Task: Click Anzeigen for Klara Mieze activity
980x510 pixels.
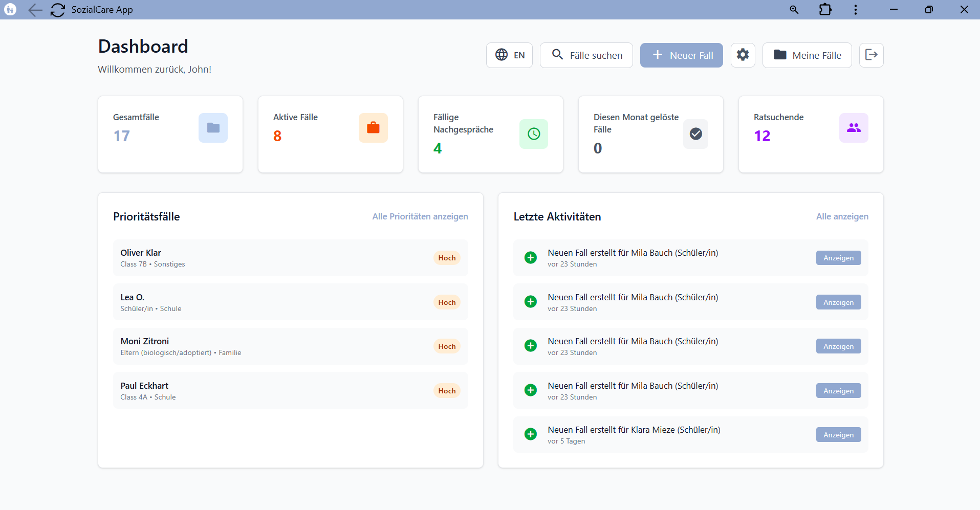Action: (x=838, y=434)
